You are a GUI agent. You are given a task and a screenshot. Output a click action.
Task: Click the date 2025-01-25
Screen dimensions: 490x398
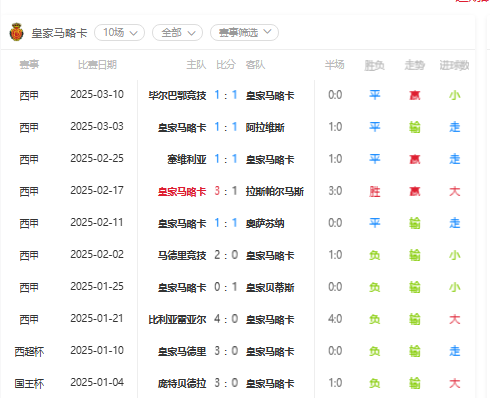click(97, 287)
